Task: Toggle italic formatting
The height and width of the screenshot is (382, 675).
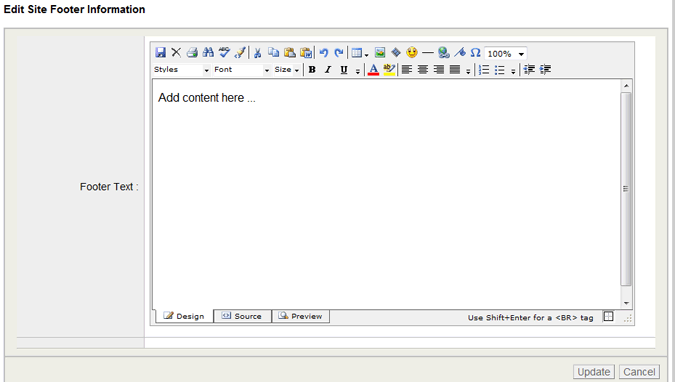Action: click(328, 70)
